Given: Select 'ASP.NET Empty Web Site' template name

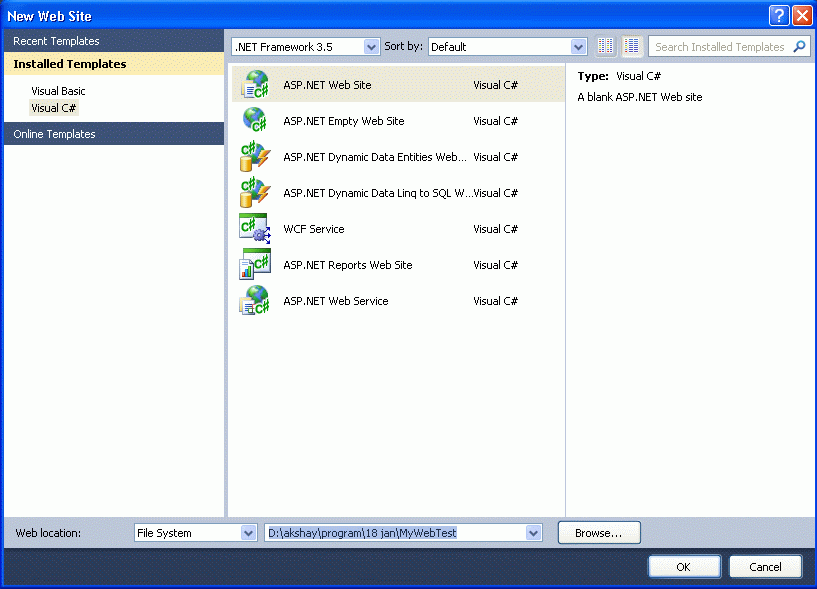Looking at the screenshot, I should point(344,121).
